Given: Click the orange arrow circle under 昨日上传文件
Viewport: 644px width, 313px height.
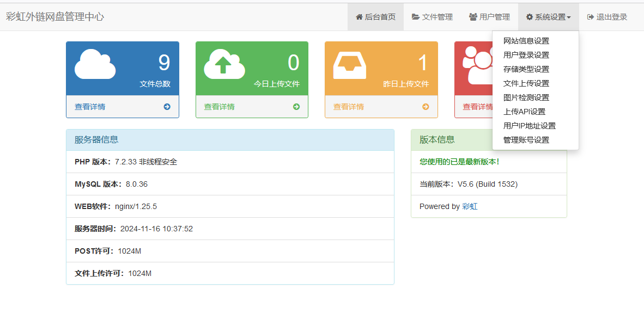Looking at the screenshot, I should (x=426, y=107).
